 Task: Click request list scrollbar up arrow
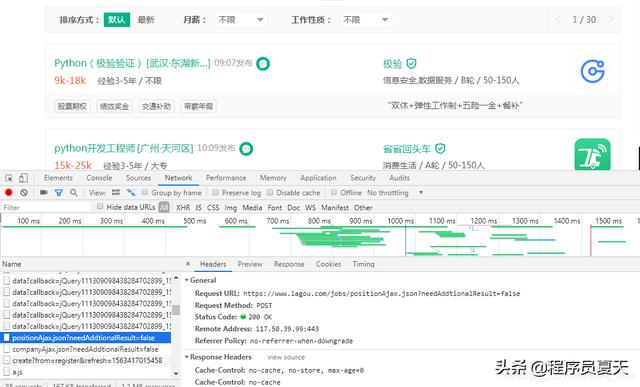(x=176, y=277)
